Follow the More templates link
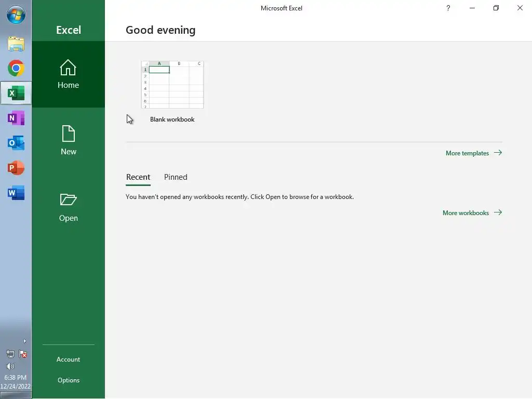Viewport: 532px width, 399px height. 474,153
